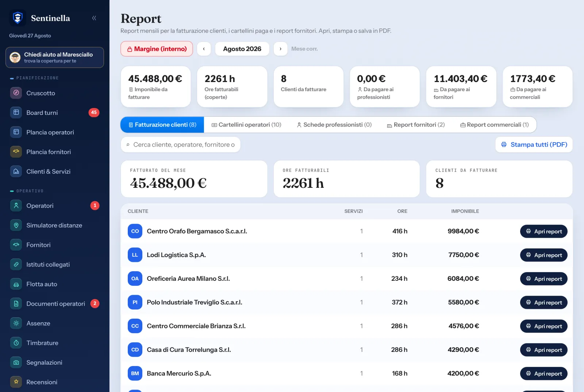Open Plancia operatori sidebar icon
Viewport: 584px width, 392px height.
pyautogui.click(x=16, y=132)
